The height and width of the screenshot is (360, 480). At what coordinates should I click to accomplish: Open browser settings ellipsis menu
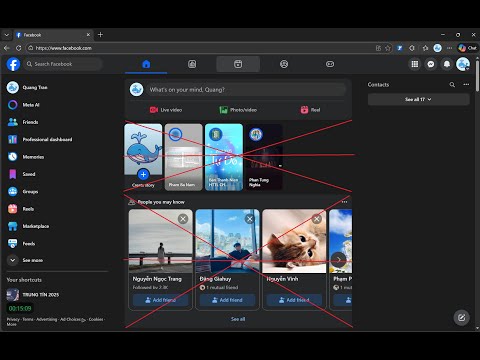click(449, 48)
